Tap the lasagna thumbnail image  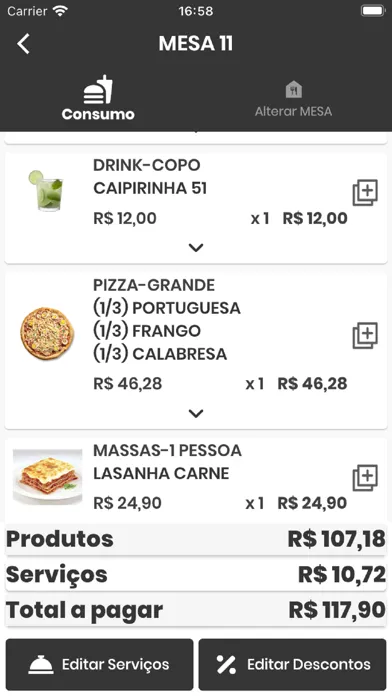pos(48,477)
